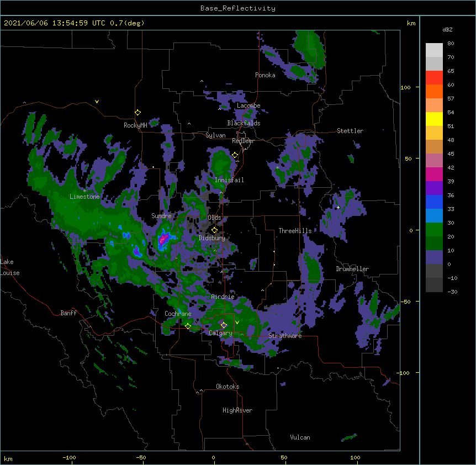Select the yellow V marker near Calgary
476x465 pixels.
(x=237, y=323)
